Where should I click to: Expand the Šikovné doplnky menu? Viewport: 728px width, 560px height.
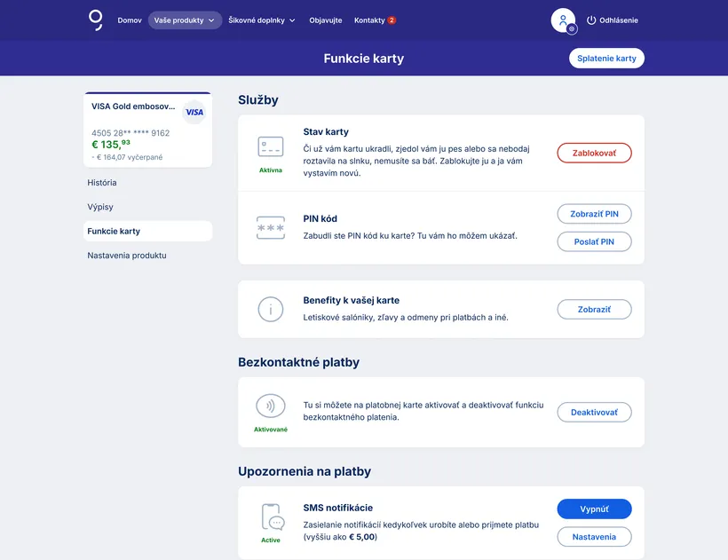click(x=262, y=20)
